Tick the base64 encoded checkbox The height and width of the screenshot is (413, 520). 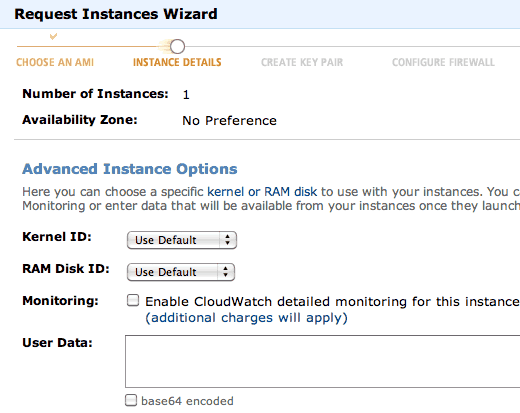tap(131, 400)
